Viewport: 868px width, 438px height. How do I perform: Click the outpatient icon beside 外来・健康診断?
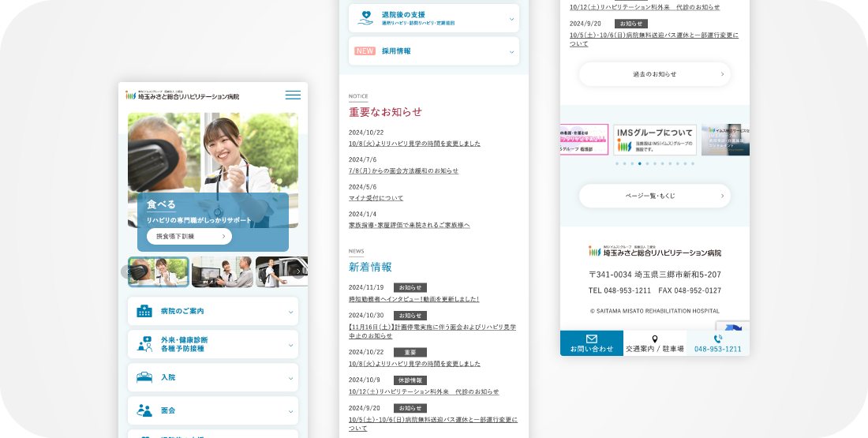tap(144, 344)
